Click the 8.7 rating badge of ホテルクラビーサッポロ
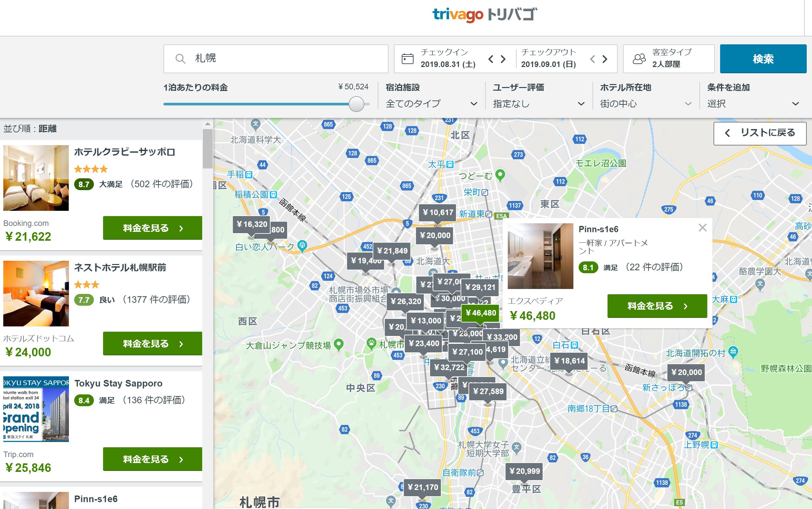Viewport: 812px width, 509px height. tap(84, 184)
